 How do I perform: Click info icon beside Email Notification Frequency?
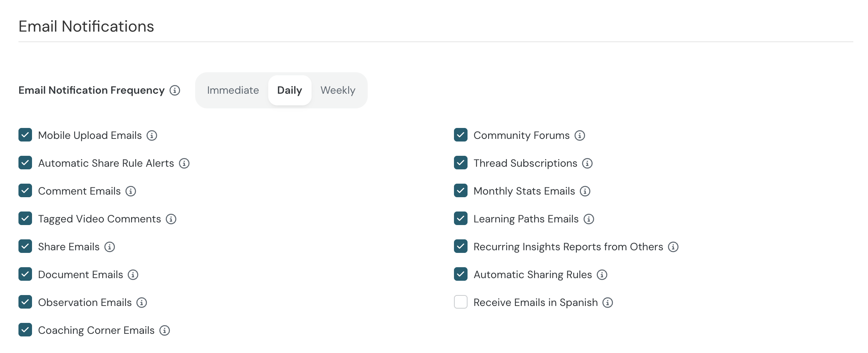pos(175,90)
